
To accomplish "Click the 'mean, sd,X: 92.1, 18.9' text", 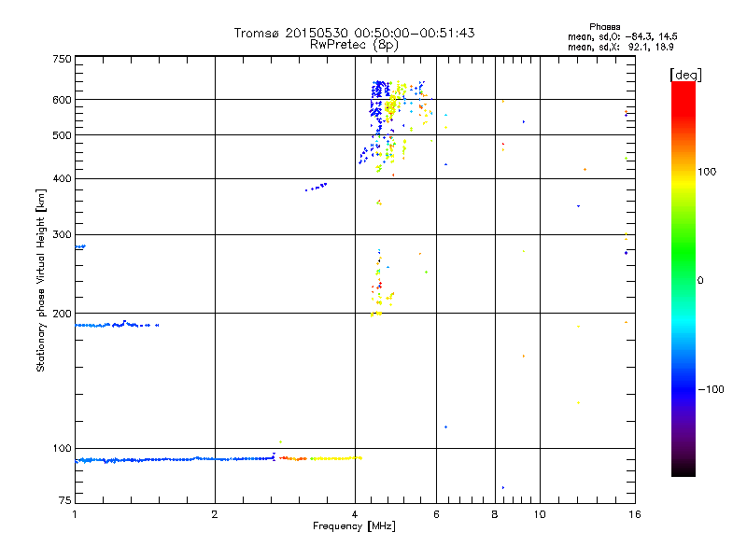I will [x=620, y=48].
